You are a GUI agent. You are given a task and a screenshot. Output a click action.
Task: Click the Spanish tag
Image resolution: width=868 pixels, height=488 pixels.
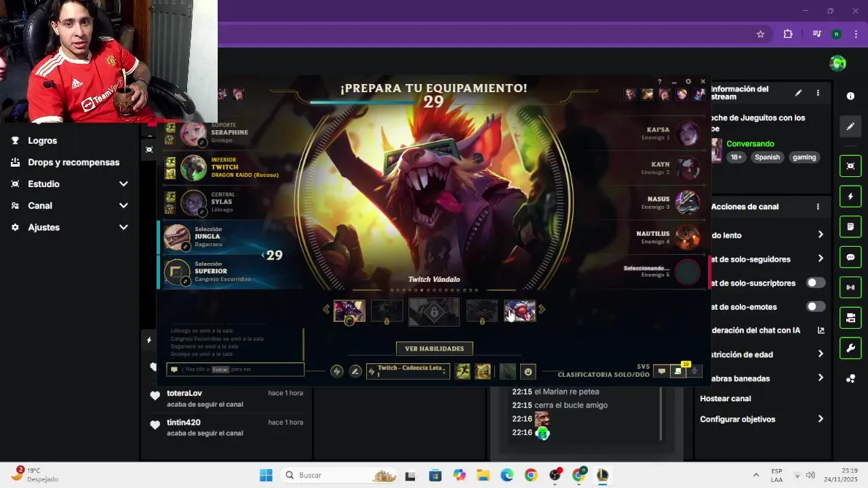click(767, 157)
